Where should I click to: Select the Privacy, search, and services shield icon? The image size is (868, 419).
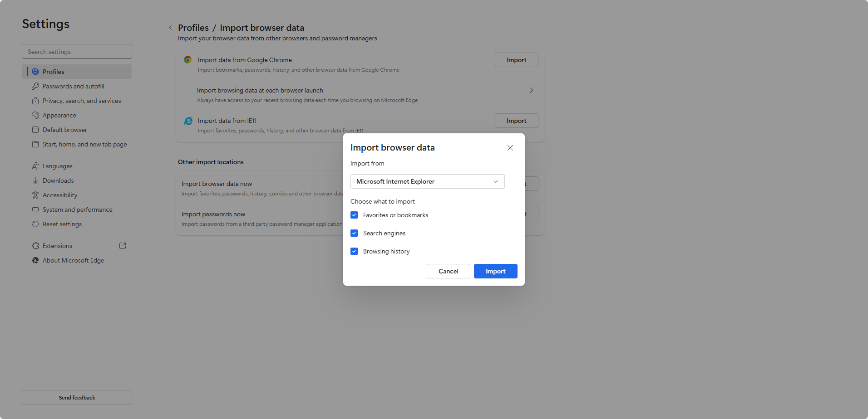pyautogui.click(x=35, y=101)
